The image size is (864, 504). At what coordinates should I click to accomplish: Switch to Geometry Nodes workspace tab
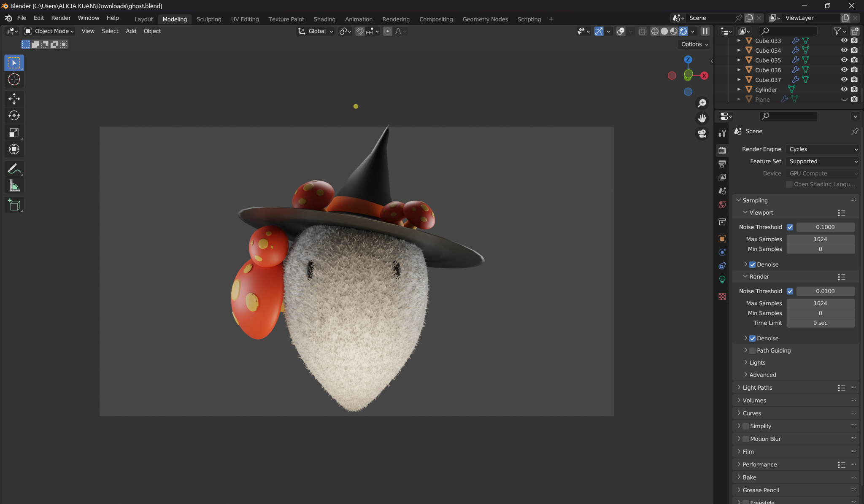click(x=485, y=19)
